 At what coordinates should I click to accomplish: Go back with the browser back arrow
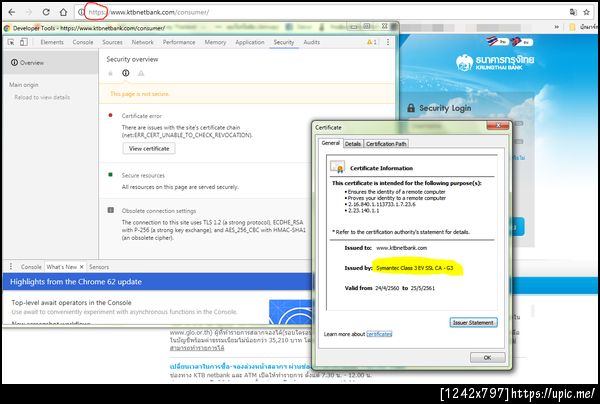11,12
